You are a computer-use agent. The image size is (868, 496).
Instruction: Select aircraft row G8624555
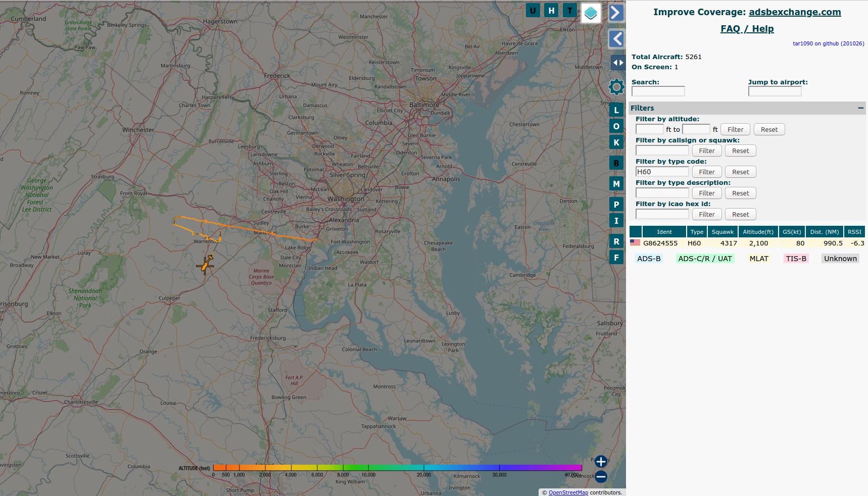747,243
